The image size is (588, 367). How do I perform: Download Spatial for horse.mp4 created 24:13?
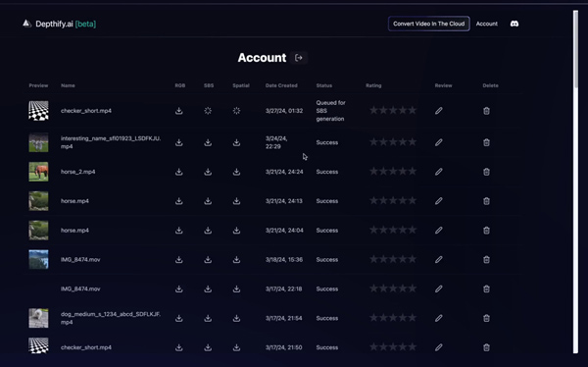click(x=236, y=201)
